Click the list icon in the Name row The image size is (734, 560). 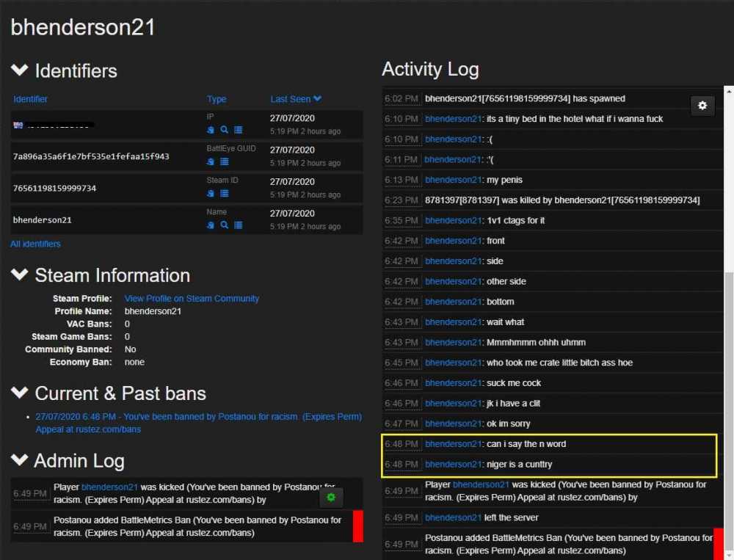pos(238,225)
